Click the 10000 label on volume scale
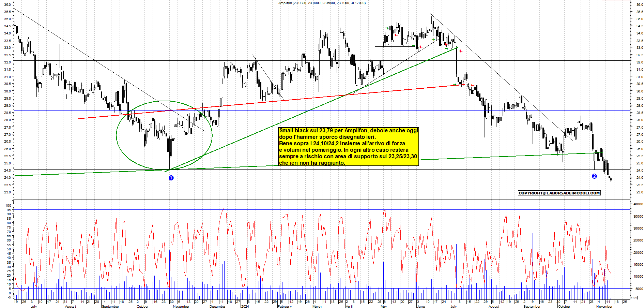Screen dimensions: 644x308 (x=638, y=277)
